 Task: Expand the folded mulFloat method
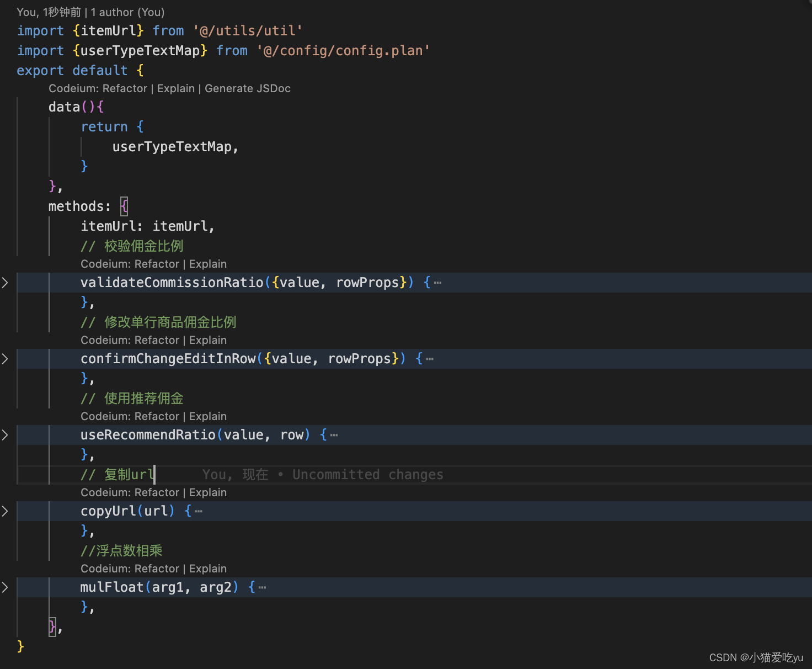5,587
